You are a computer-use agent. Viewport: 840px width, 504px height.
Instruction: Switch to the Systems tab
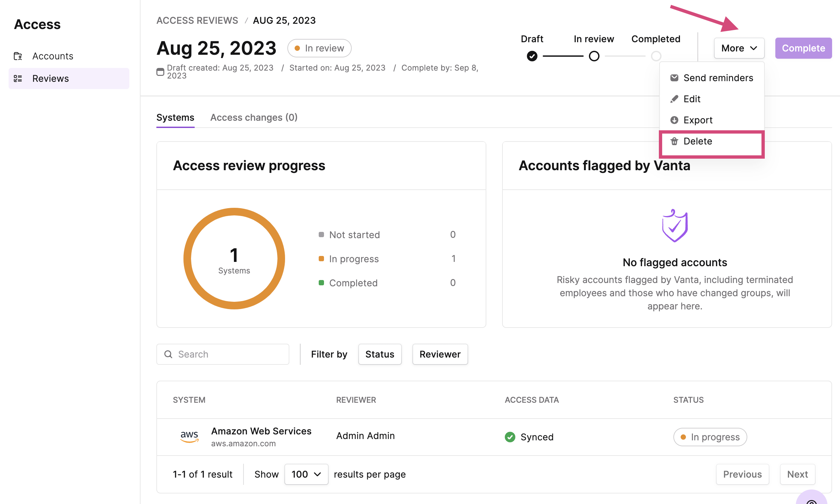(175, 117)
